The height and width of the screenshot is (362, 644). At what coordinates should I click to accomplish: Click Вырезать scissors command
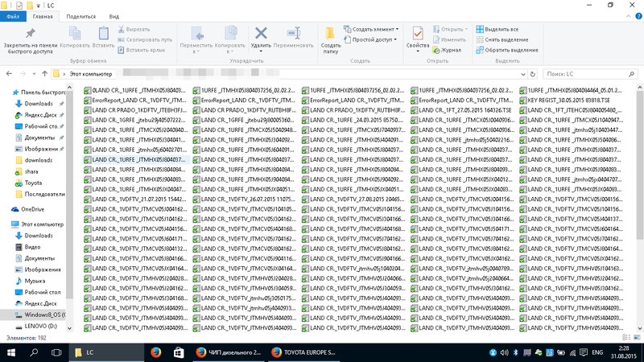[x=134, y=30]
